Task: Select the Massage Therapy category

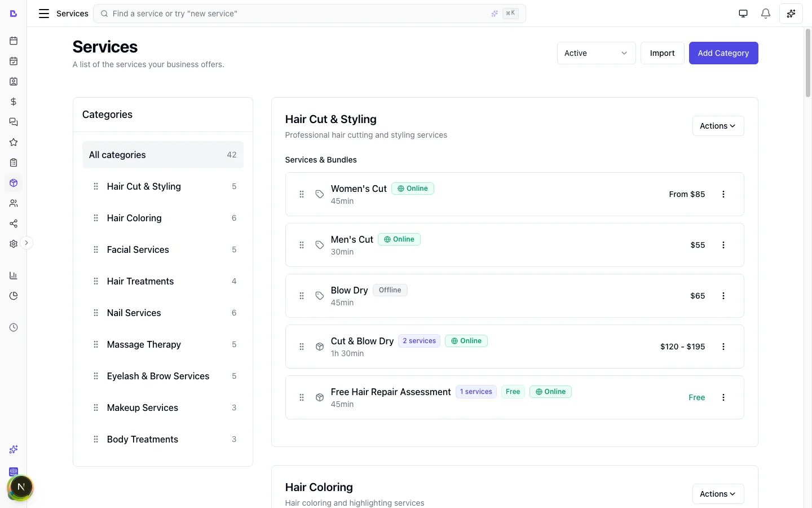Action: (163, 344)
